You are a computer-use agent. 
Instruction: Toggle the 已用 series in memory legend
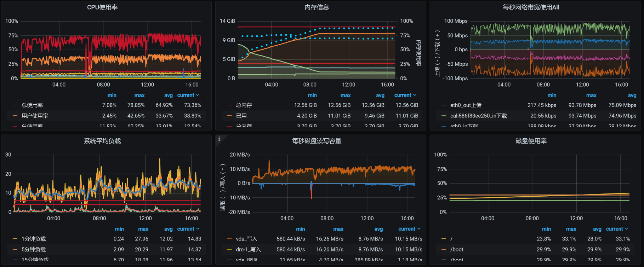(x=241, y=116)
